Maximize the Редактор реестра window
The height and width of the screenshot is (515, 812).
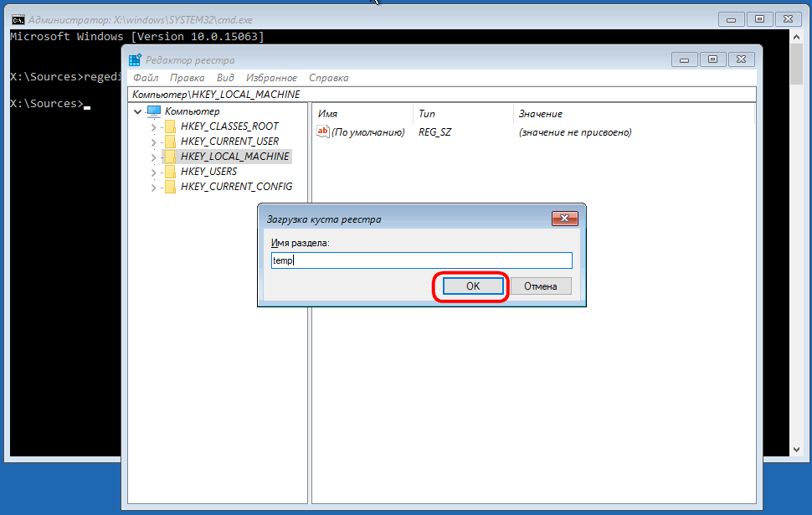pyautogui.click(x=712, y=59)
